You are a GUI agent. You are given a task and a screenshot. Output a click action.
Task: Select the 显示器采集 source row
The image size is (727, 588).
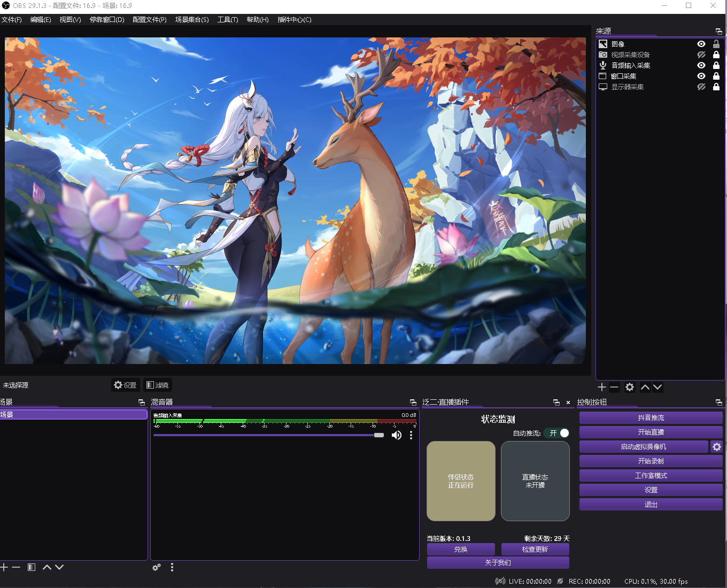point(660,87)
